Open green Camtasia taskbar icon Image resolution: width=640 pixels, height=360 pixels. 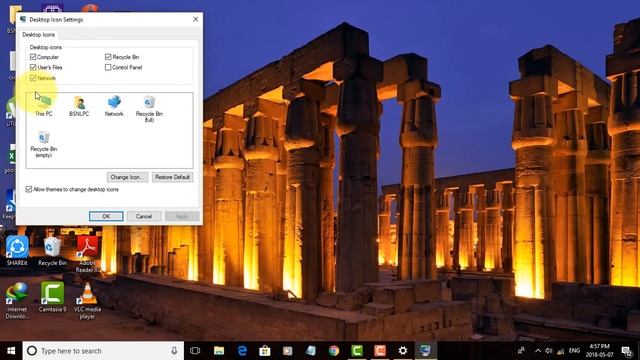[357, 351]
